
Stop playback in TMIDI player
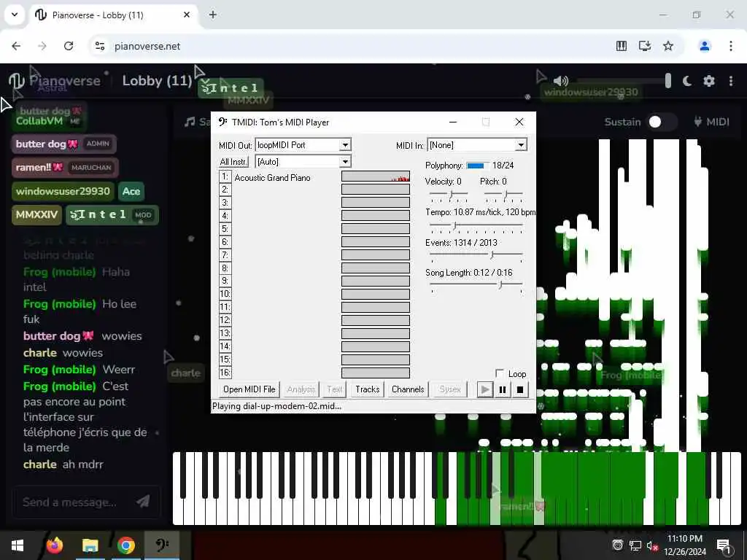click(x=519, y=389)
